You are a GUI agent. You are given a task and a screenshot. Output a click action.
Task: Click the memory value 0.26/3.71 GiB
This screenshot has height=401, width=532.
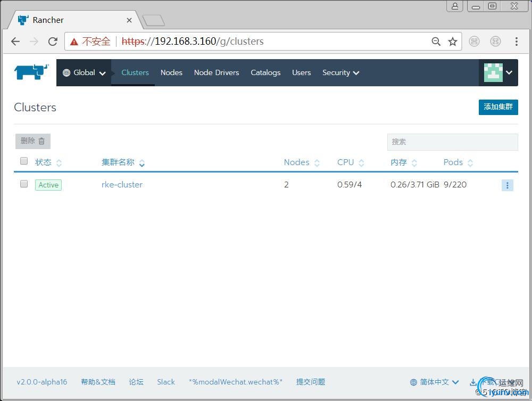click(414, 184)
